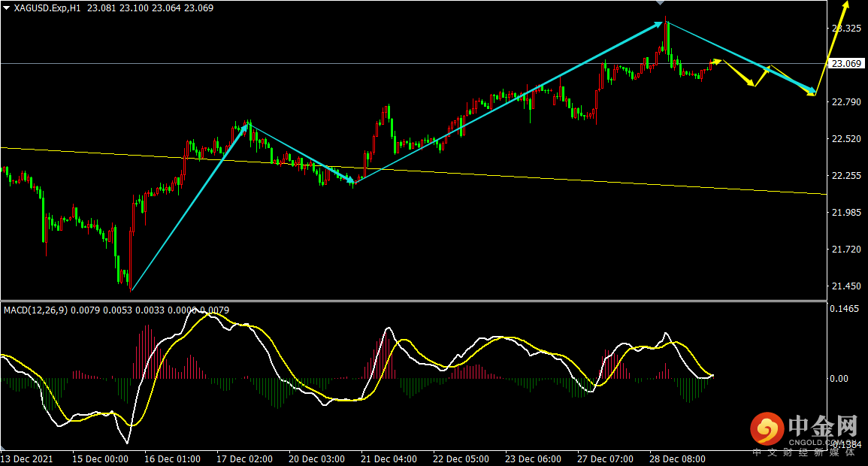Image resolution: width=868 pixels, height=466 pixels.
Task: Click the 27 Dec 07:00 time label
Action: [605, 459]
